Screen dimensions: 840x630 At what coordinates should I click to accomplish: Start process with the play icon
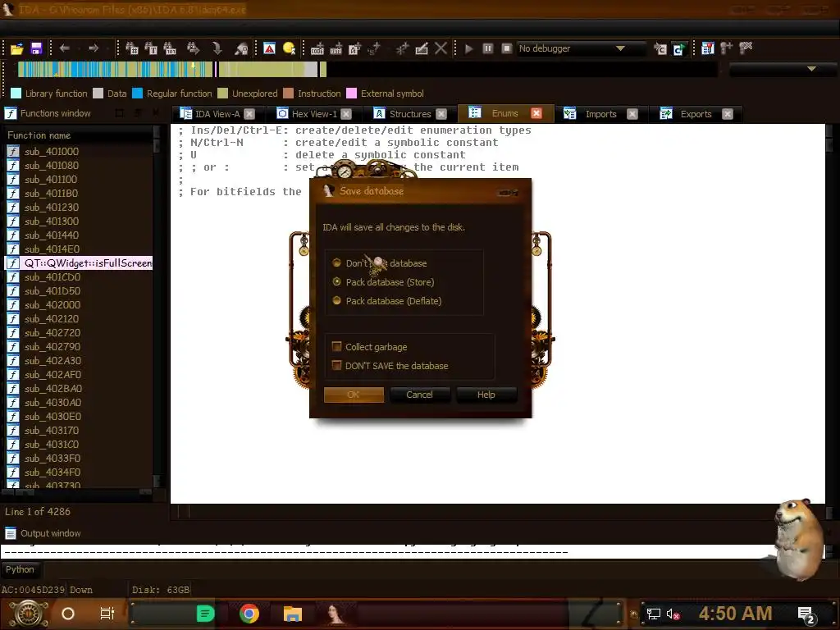click(468, 48)
